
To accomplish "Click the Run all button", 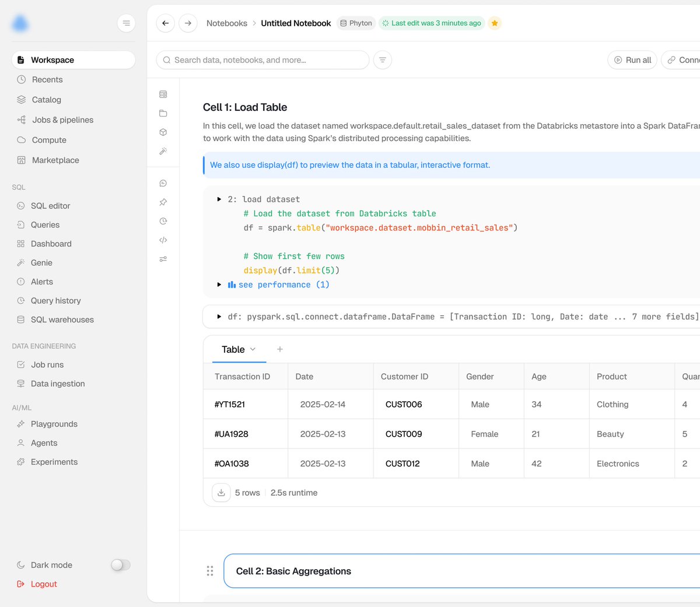I will click(632, 60).
